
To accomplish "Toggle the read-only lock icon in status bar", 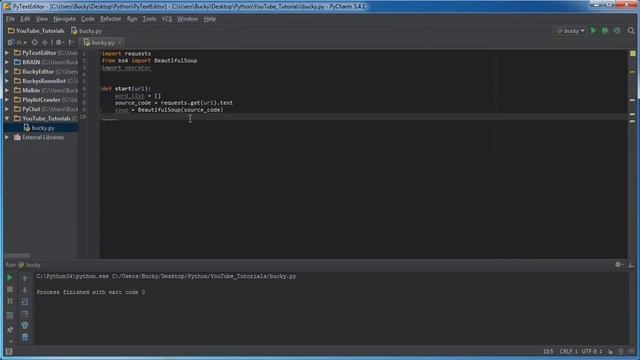I will pos(610,351).
